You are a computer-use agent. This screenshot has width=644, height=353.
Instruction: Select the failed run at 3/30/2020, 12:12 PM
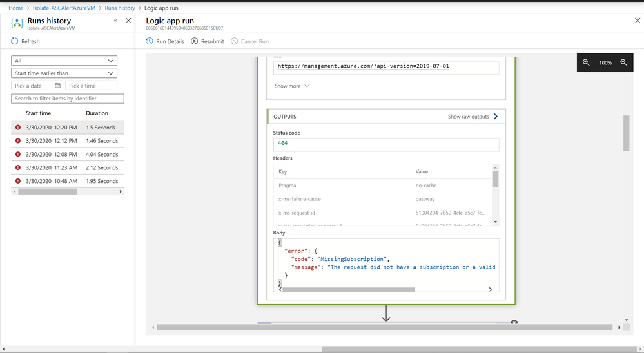coord(67,141)
